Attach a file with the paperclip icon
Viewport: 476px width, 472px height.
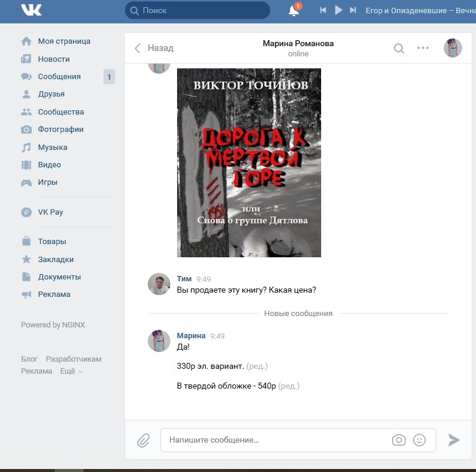pos(143,440)
